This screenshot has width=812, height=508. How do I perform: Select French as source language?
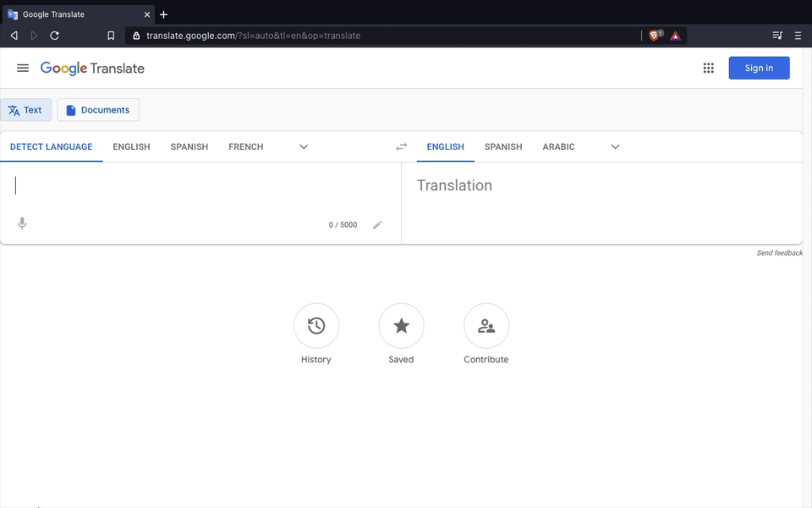(x=245, y=146)
